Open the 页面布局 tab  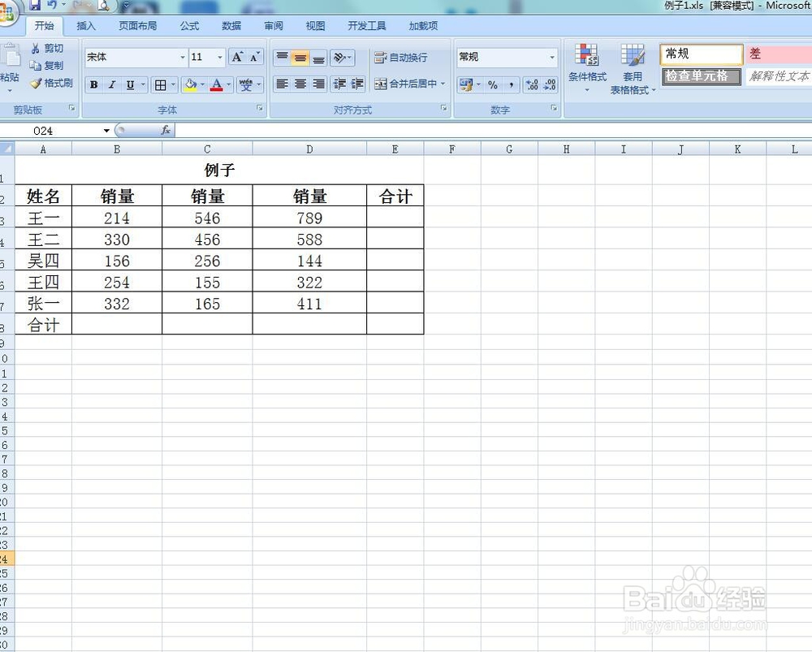pos(137,26)
